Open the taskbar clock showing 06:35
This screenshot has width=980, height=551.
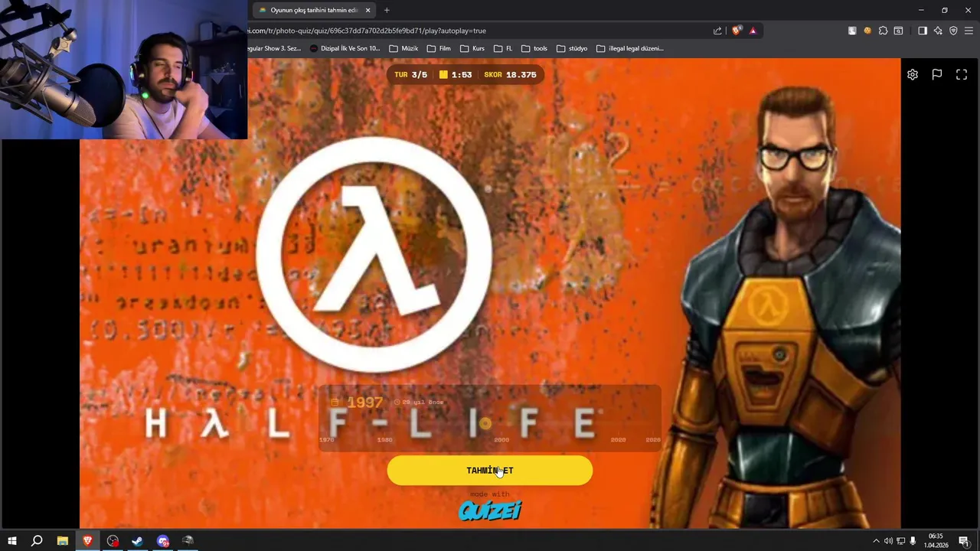pos(936,541)
